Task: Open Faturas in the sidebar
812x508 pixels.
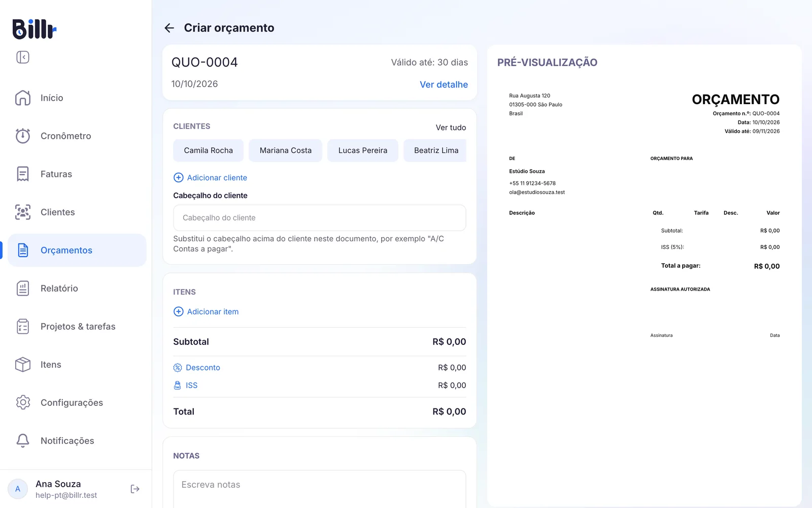Action: pos(77,174)
